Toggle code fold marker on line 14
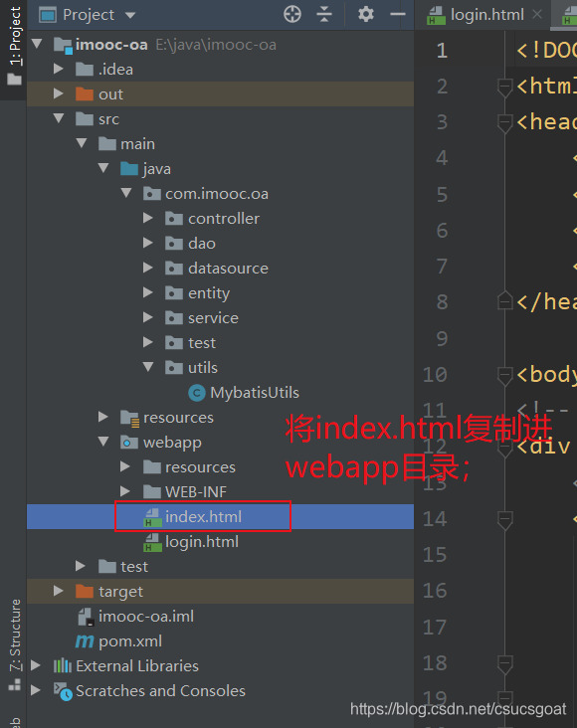The height and width of the screenshot is (728, 577). coord(504,519)
